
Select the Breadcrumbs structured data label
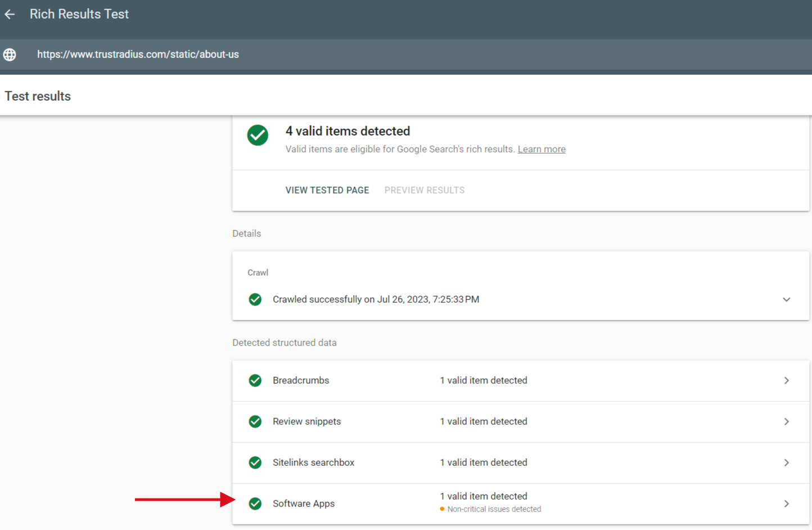coord(301,380)
